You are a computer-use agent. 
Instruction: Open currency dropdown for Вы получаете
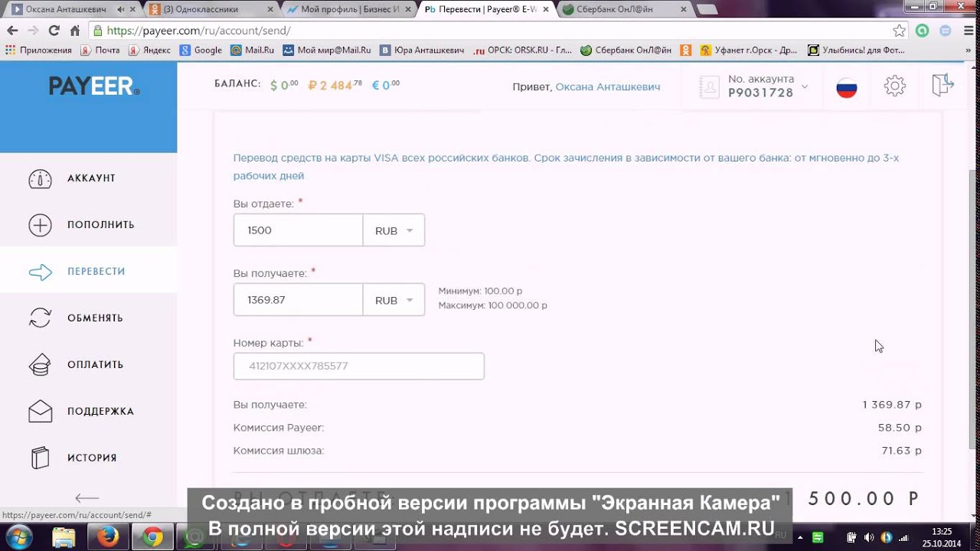(394, 300)
